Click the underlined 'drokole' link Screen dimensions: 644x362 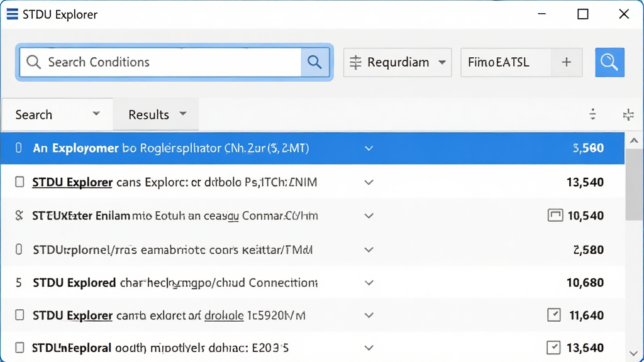(224, 315)
